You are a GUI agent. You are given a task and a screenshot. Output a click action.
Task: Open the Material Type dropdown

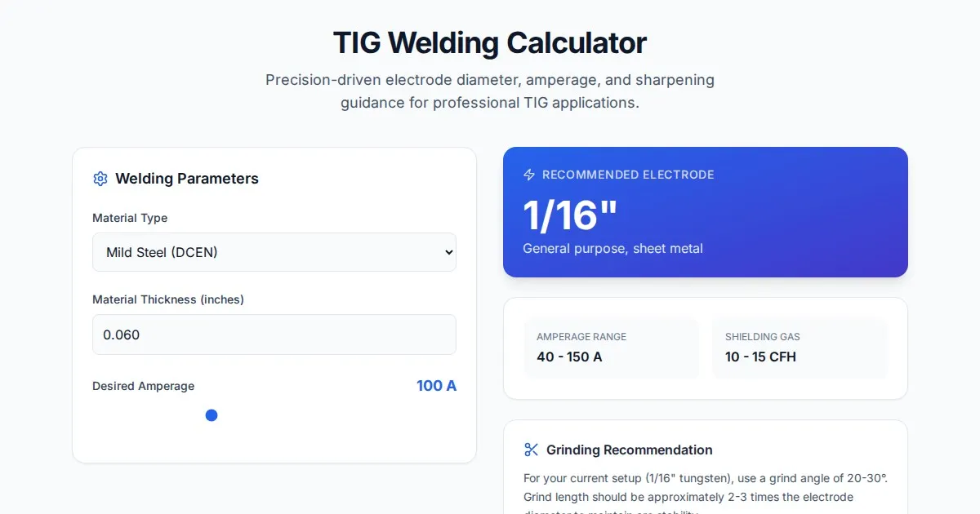point(274,252)
